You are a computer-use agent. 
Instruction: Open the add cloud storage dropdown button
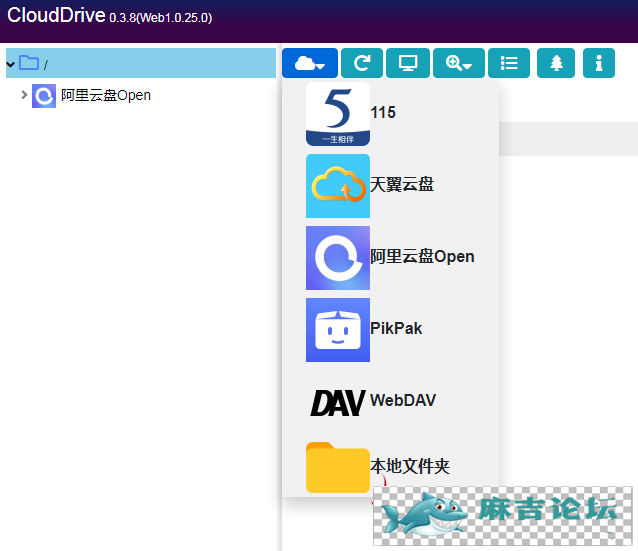point(310,63)
